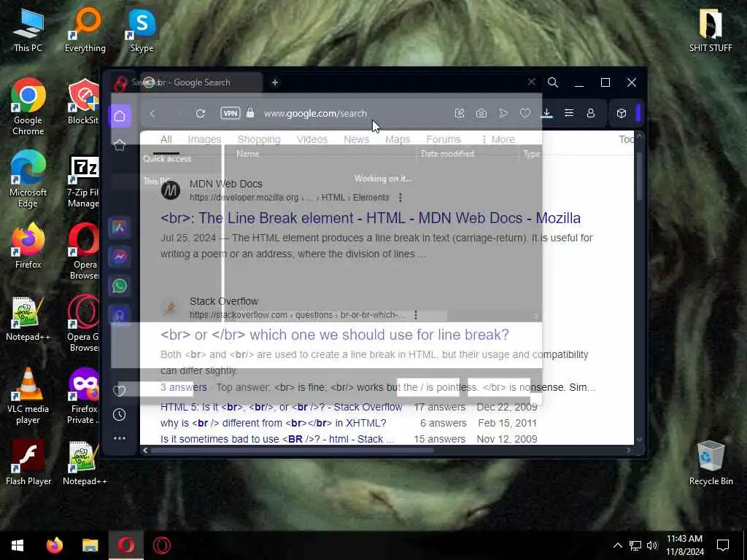Open File Explorer from the taskbar
The width and height of the screenshot is (747, 560).
[90, 545]
